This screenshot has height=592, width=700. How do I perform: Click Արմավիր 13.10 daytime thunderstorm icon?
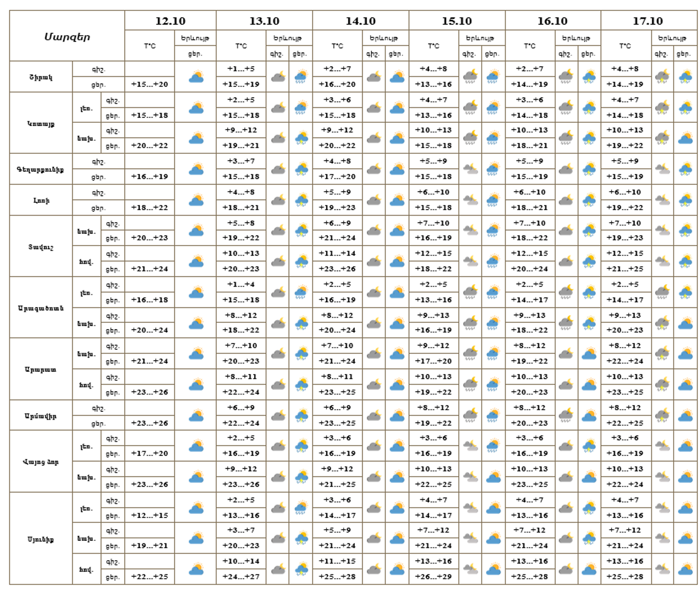[x=302, y=416]
